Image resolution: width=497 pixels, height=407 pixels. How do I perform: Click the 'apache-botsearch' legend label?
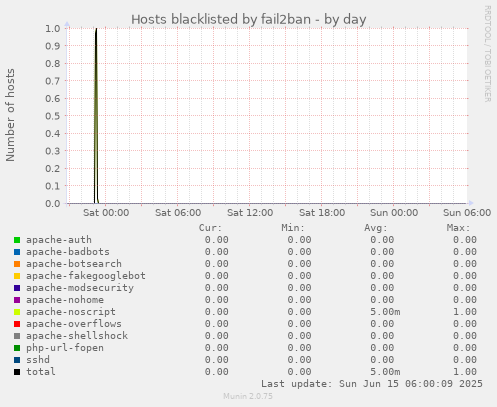[x=74, y=264]
